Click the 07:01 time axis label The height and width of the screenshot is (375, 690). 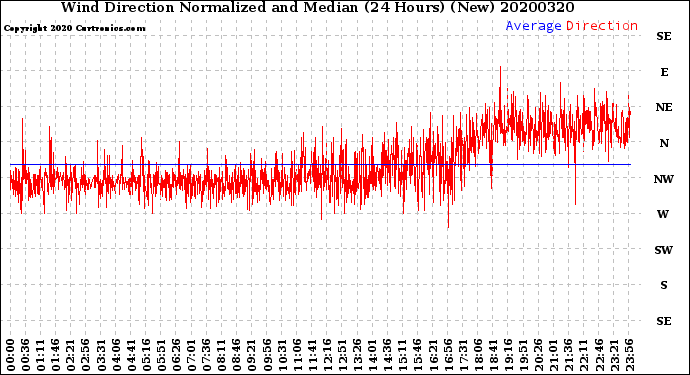point(191,355)
